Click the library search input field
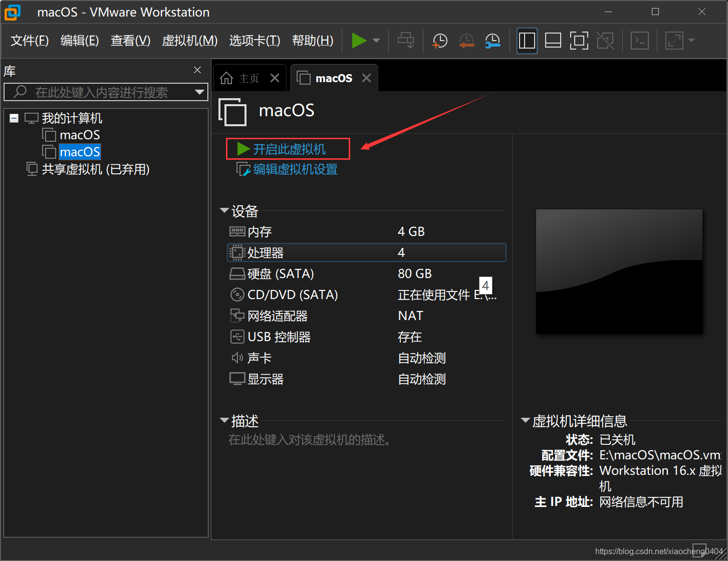 106,92
